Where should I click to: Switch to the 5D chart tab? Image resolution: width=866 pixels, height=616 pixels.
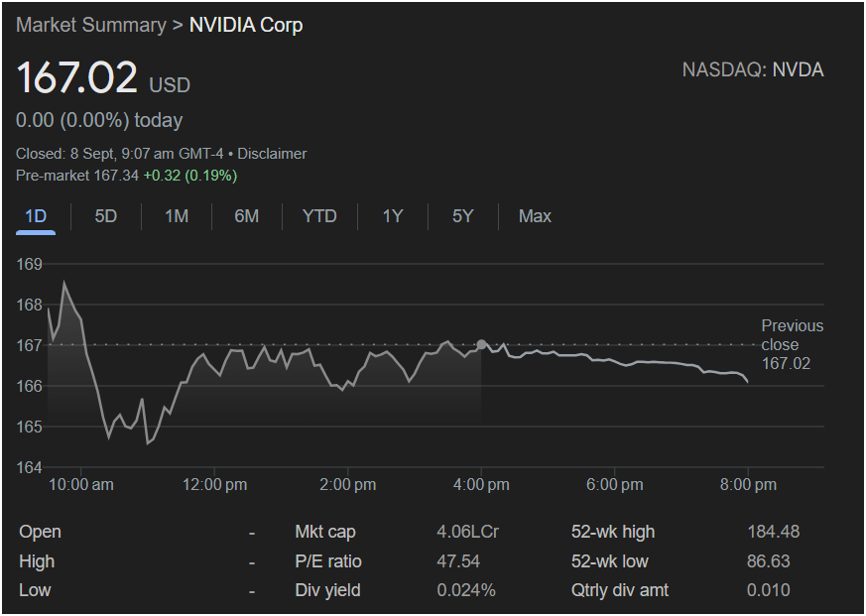click(x=105, y=216)
